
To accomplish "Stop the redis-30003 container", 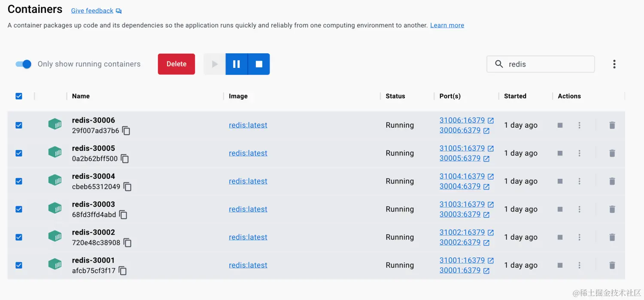I will [560, 209].
